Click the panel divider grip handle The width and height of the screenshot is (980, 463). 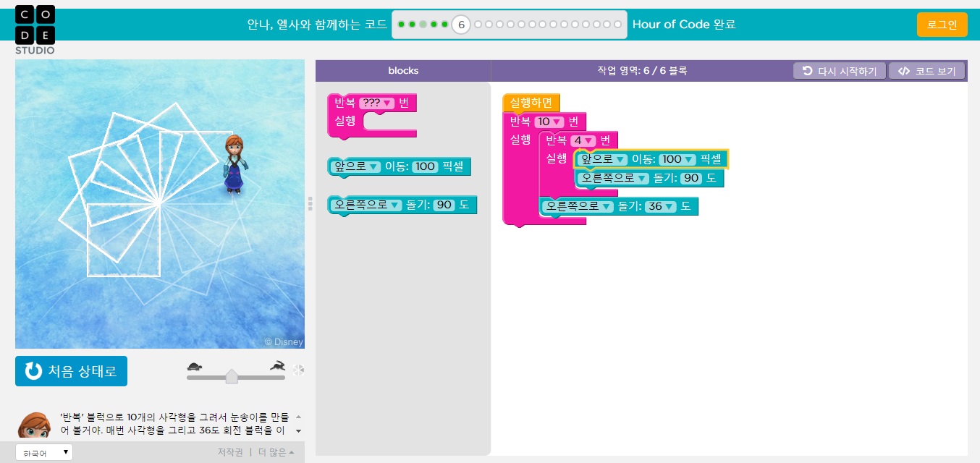[310, 203]
